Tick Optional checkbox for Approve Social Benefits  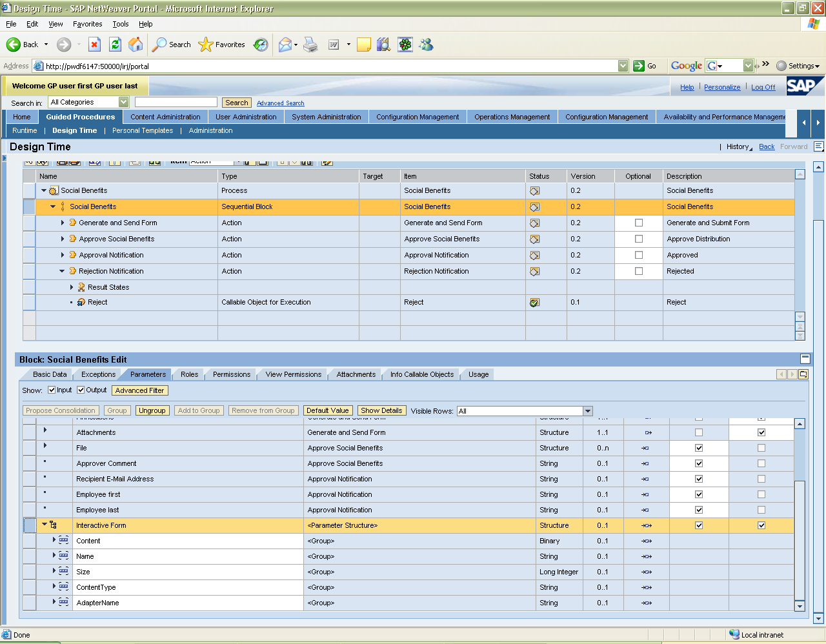point(639,239)
